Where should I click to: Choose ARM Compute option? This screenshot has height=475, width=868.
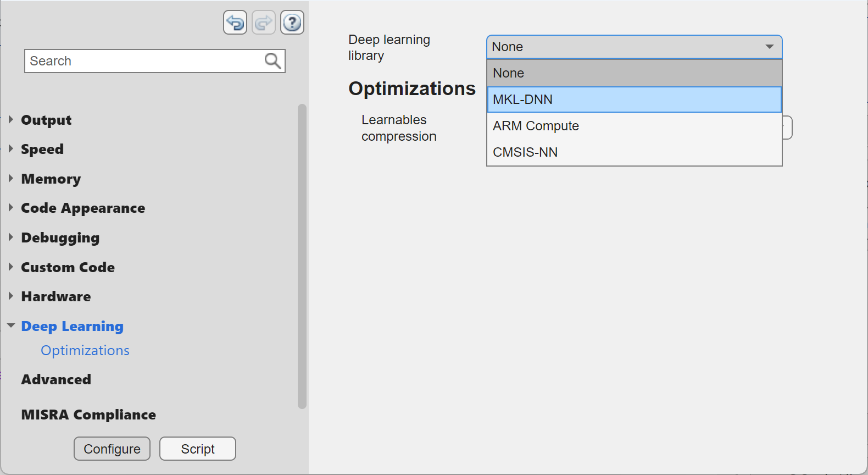coord(634,126)
